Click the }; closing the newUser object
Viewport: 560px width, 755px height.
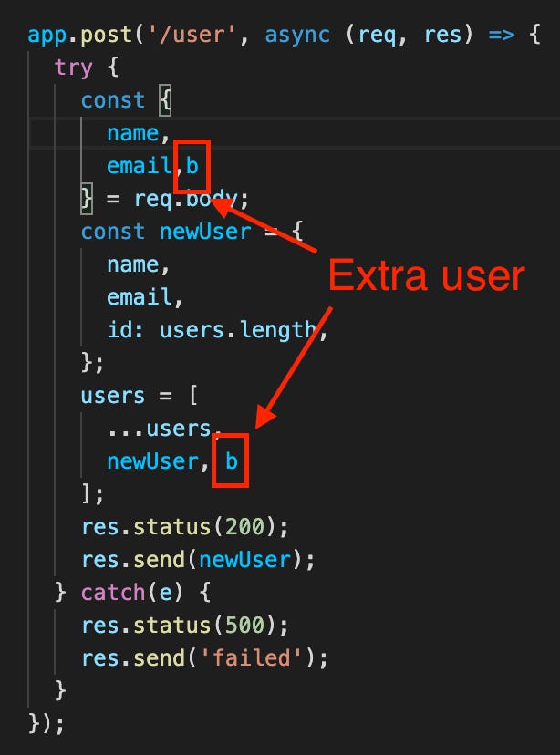(92, 362)
